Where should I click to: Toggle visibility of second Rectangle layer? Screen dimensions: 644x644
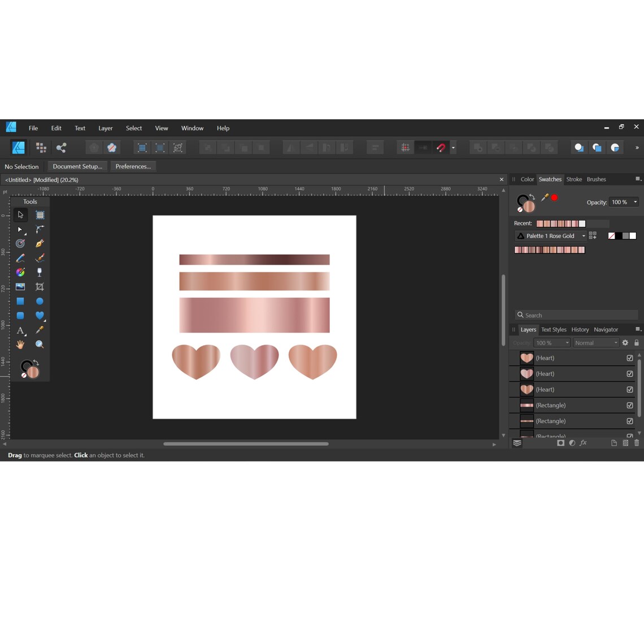[630, 421]
